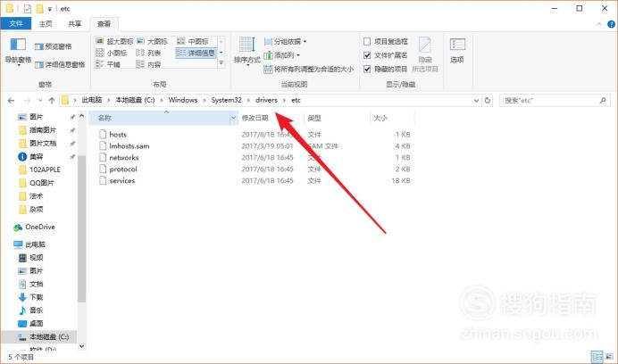Open folder Options
This screenshot has width=618, height=364.
[457, 51]
